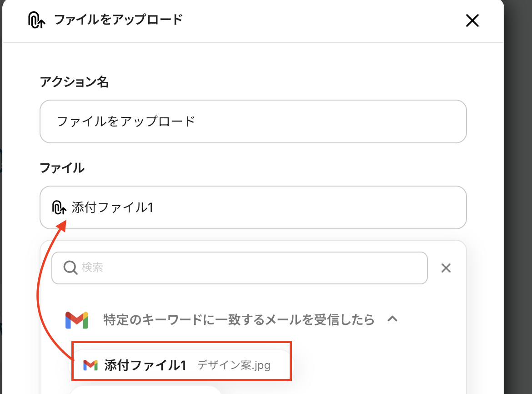The width and height of the screenshot is (532, 394).
Task: Click the アクション名 field label
Action: coord(75,82)
